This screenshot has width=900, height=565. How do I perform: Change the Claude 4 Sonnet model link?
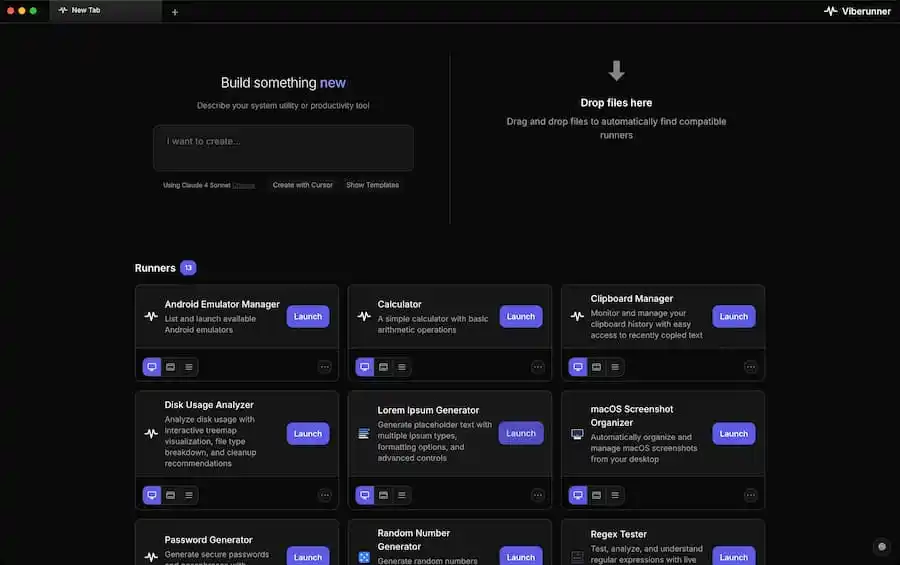243,185
